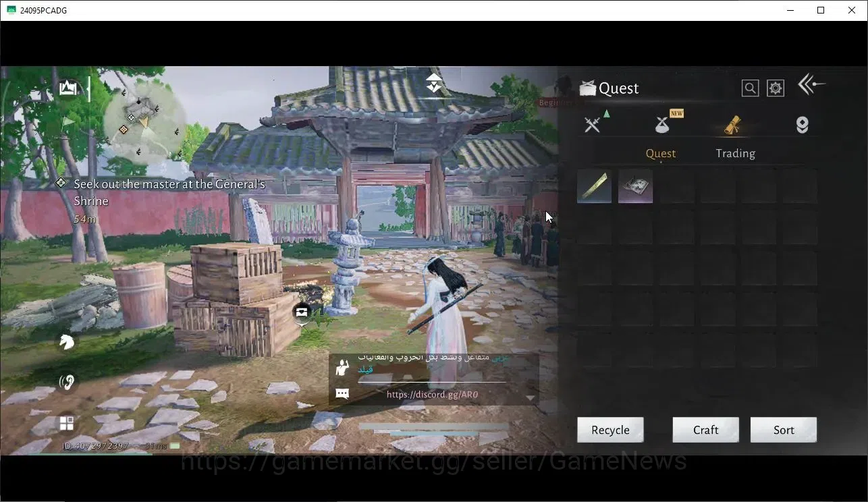Select the pouch category marked NEW
This screenshot has height=502, width=868.
pos(663,125)
